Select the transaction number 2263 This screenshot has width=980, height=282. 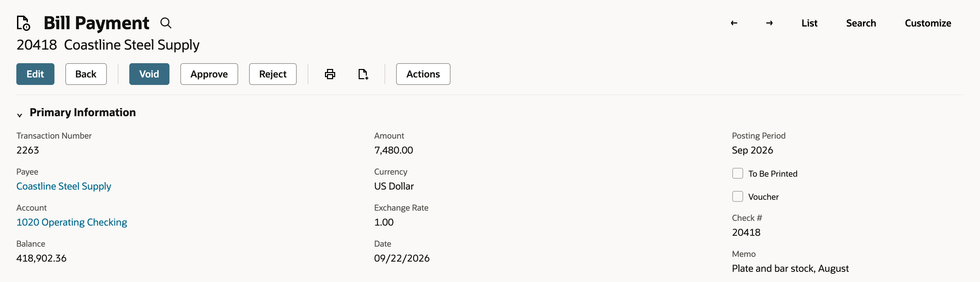28,150
